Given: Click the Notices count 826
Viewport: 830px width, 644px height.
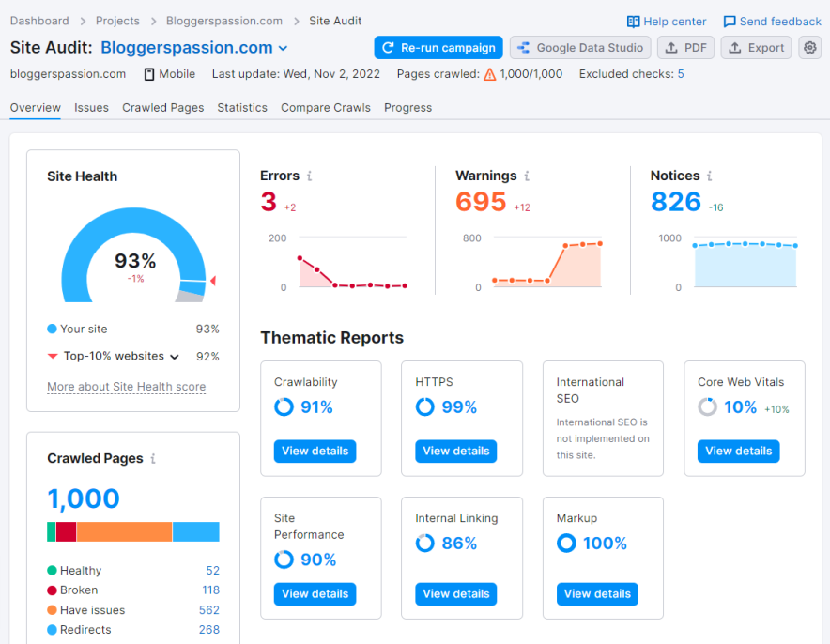Looking at the screenshot, I should [676, 202].
